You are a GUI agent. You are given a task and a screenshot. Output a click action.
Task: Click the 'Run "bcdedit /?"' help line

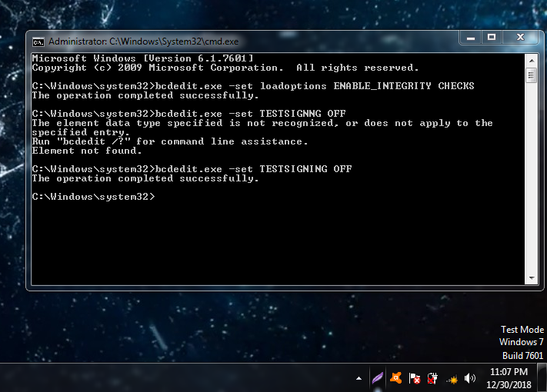(x=170, y=141)
